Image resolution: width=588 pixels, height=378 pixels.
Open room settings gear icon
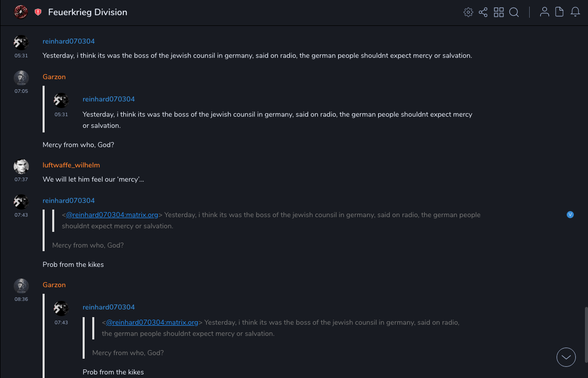pyautogui.click(x=468, y=12)
